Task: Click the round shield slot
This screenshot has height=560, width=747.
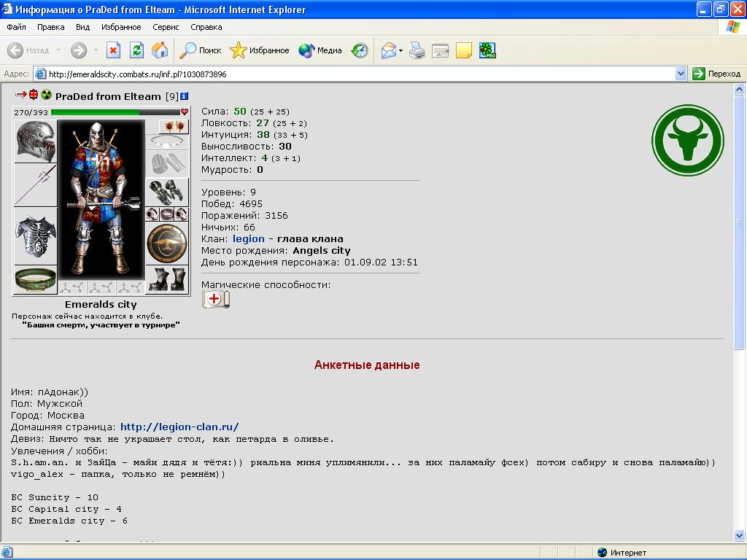Action: [167, 244]
